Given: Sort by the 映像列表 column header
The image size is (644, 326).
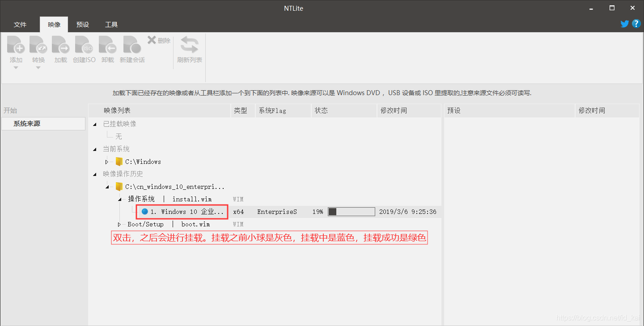Looking at the screenshot, I should [160, 110].
